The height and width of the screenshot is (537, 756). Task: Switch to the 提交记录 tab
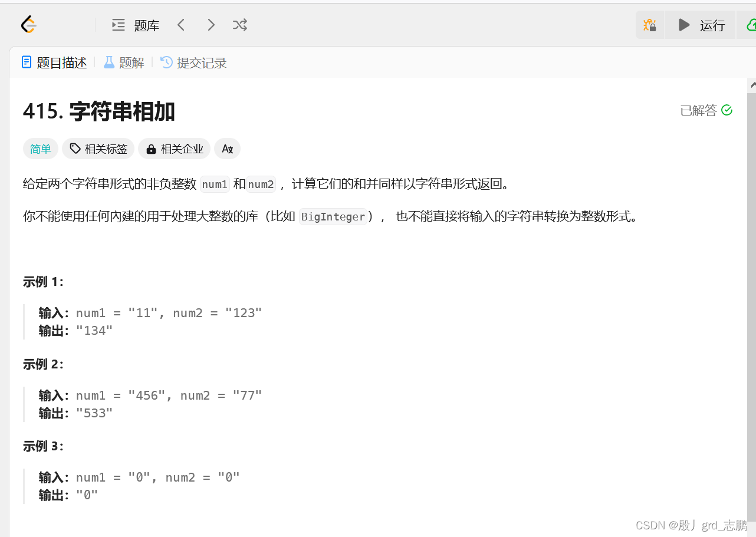[x=193, y=62]
